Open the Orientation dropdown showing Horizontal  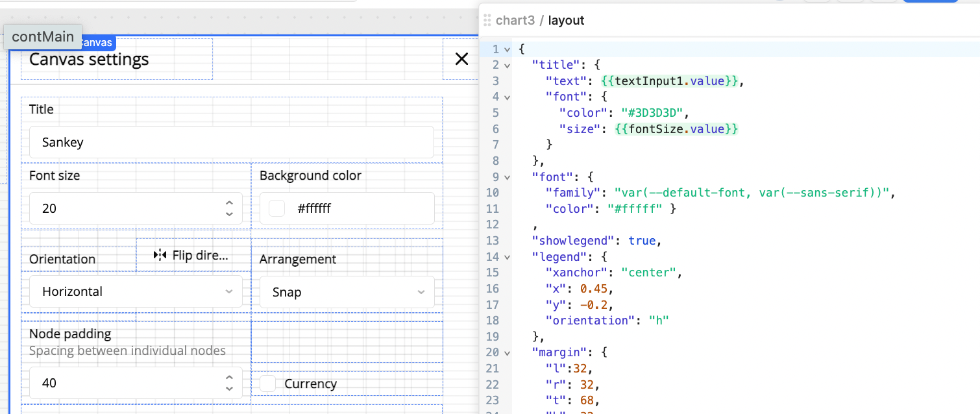point(136,291)
